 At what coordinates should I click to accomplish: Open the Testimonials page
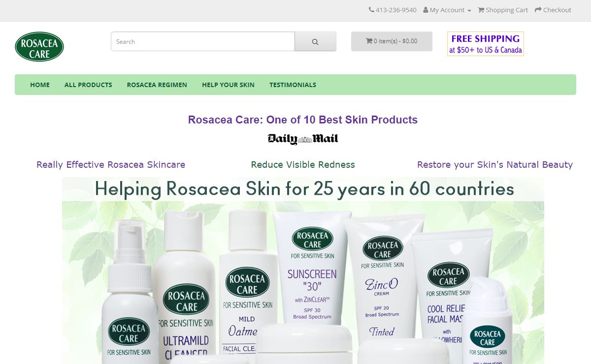point(293,85)
